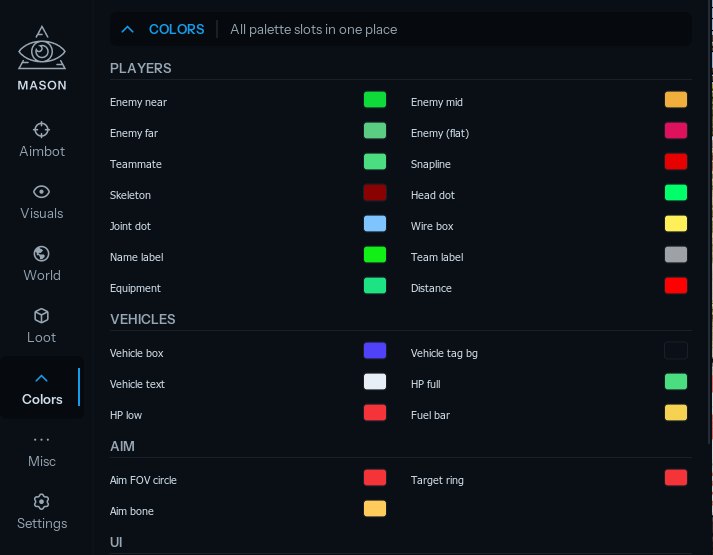
Task: Change the Fuel bar color swatch
Action: [676, 413]
